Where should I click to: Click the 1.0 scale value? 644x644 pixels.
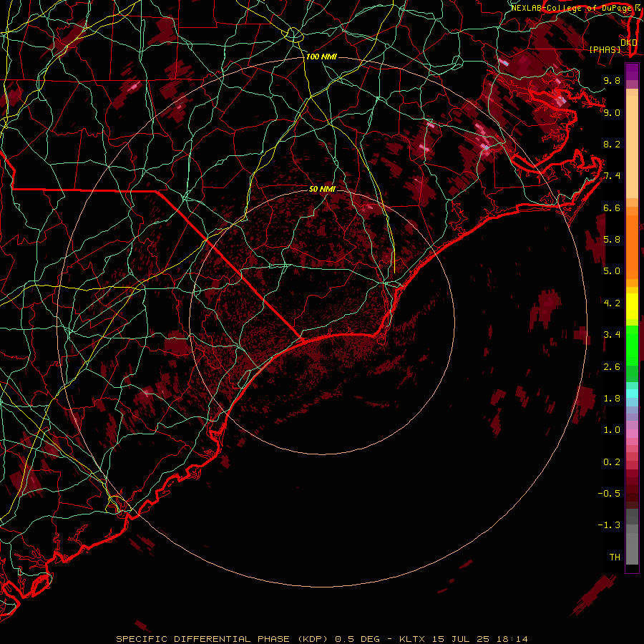[612, 430]
